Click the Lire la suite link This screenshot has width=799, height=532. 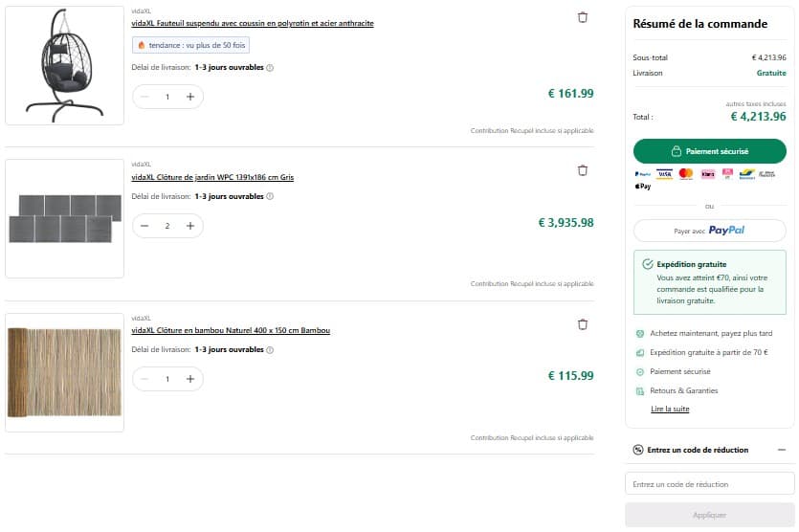click(670, 409)
